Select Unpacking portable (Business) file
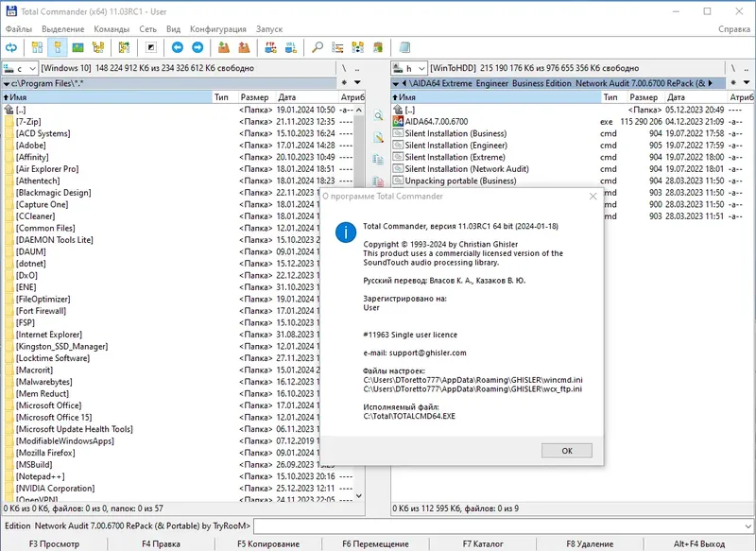This screenshot has height=551, width=756. (x=460, y=181)
